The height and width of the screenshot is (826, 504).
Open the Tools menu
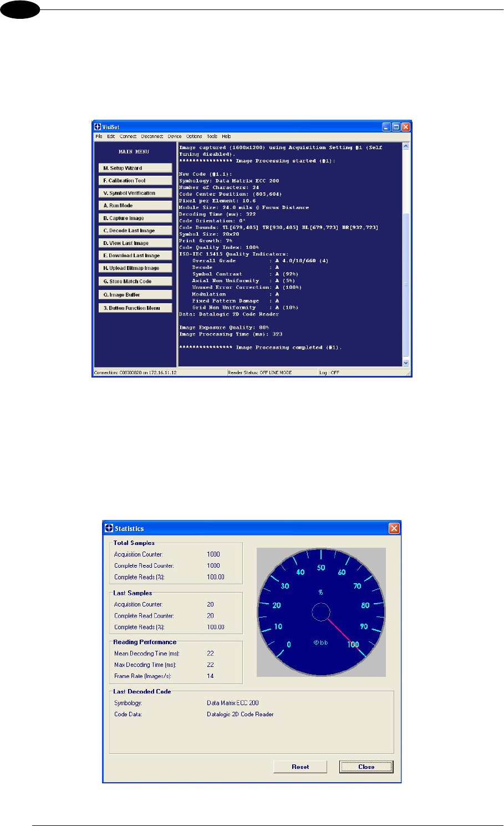[x=212, y=136]
